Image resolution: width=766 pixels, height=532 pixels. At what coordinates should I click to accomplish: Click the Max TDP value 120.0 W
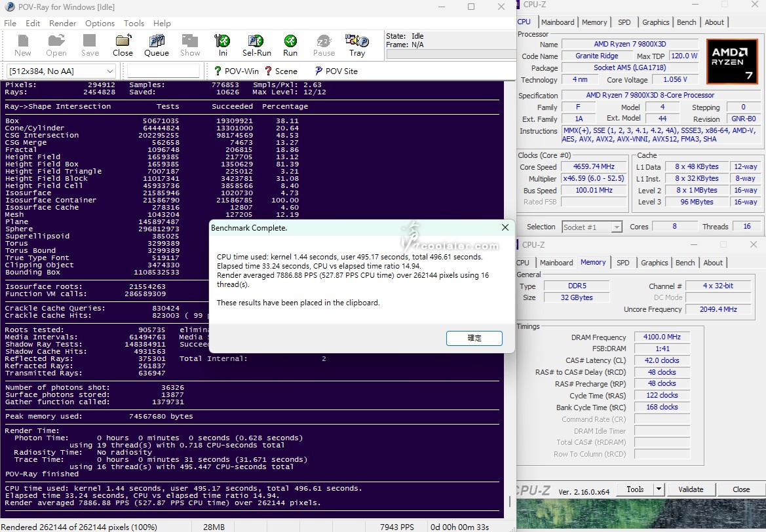pos(684,56)
